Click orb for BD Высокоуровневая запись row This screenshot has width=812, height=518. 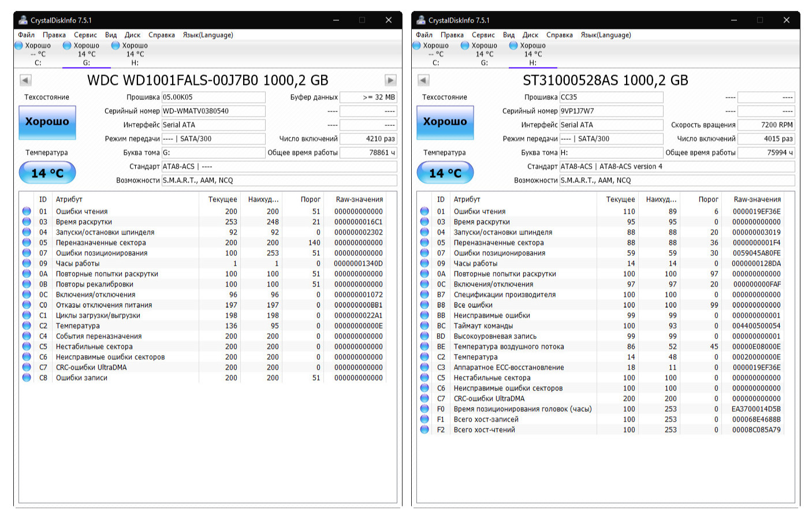(x=424, y=336)
